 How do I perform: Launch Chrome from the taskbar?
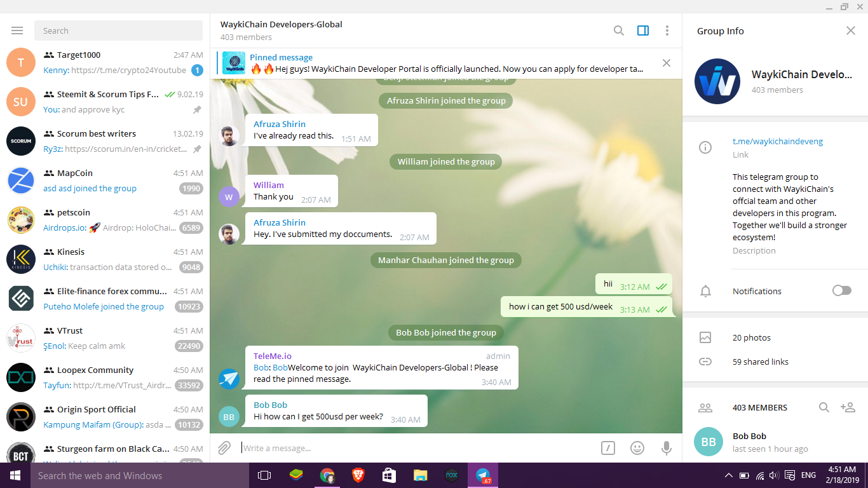tap(327, 475)
